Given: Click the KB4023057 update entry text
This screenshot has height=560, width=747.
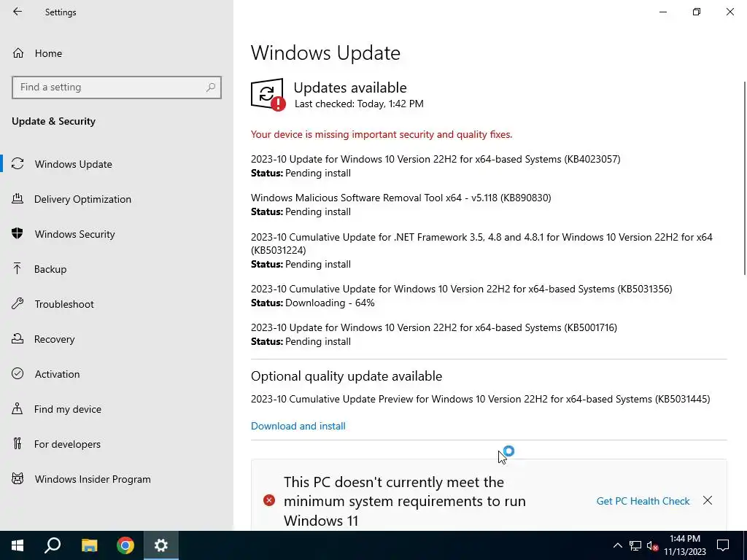Looking at the screenshot, I should click(x=436, y=159).
